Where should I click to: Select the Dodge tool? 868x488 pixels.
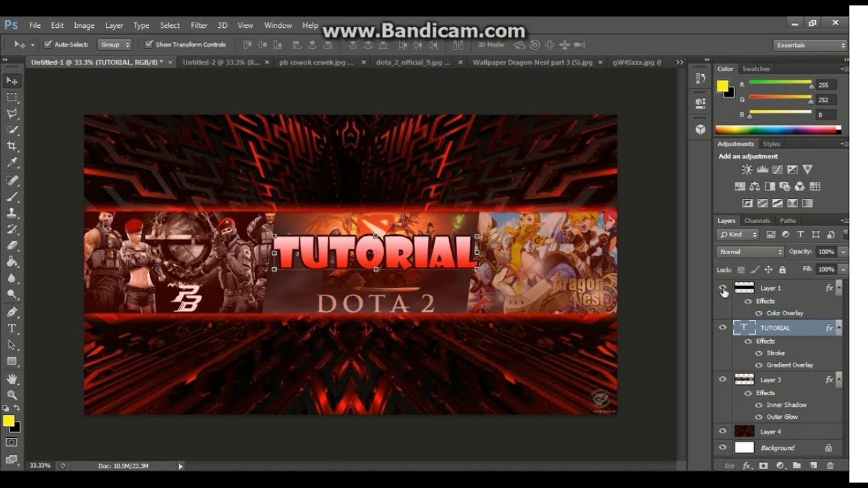12,295
